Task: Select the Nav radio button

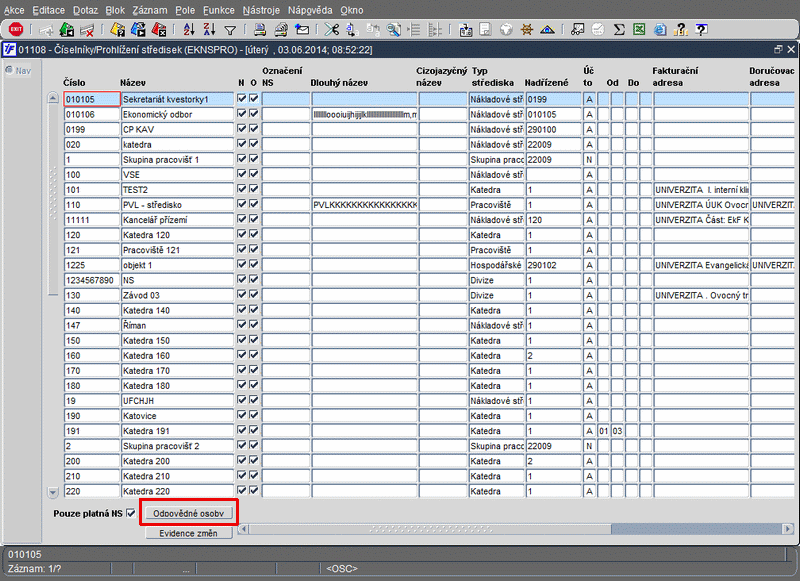Action: click(9, 70)
